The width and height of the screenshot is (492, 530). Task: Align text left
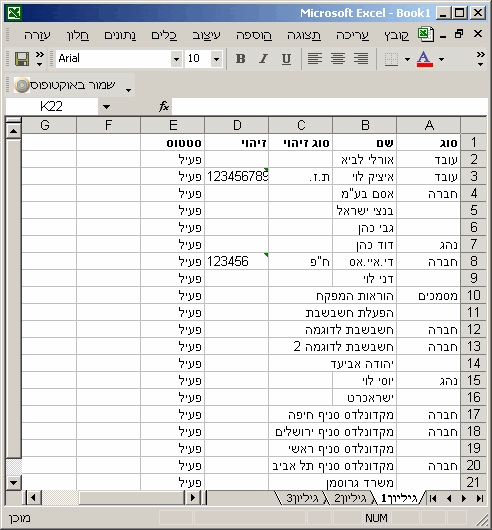coord(315,59)
